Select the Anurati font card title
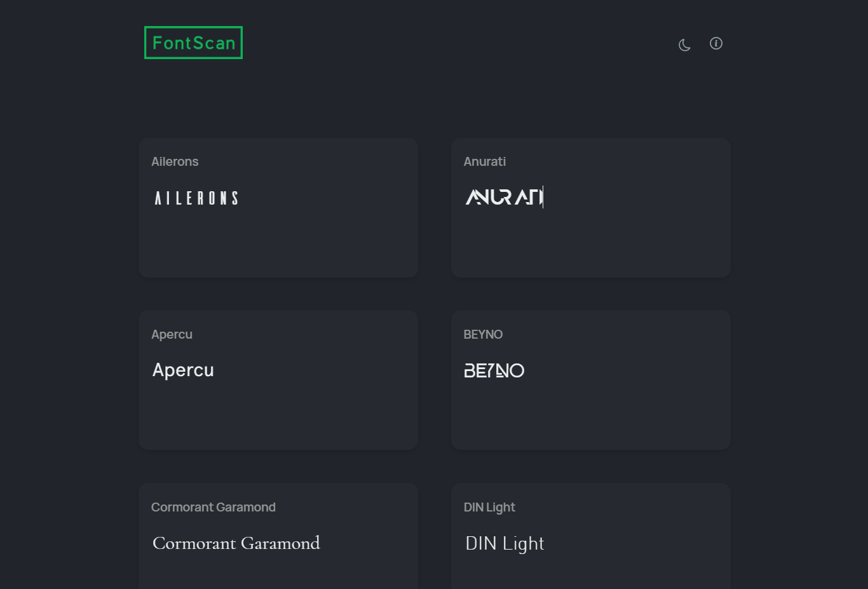Viewport: 868px width, 589px height. 485,161
